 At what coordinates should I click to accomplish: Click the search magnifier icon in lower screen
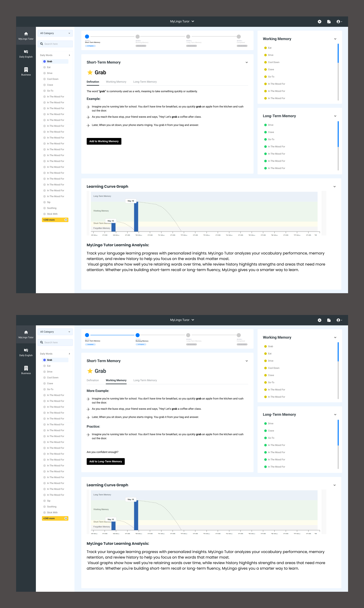[42, 342]
